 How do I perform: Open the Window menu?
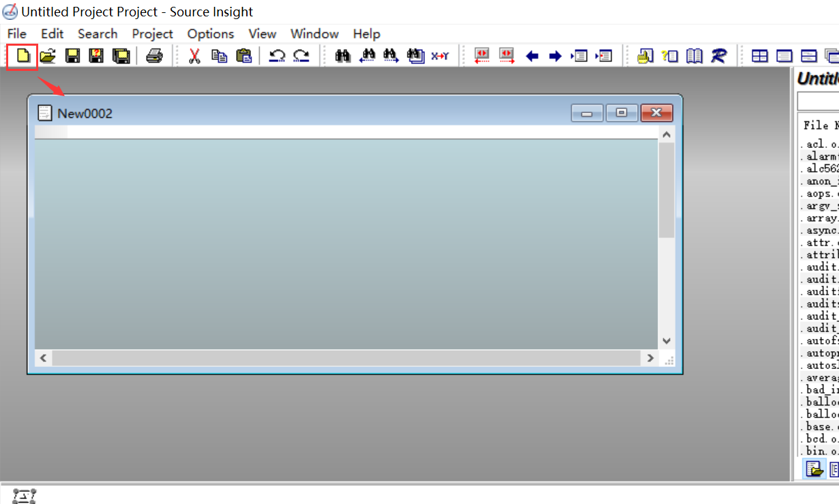point(314,33)
